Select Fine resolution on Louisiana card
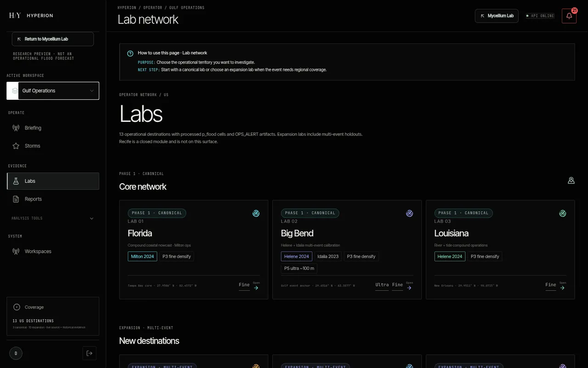The image size is (588, 368). [x=550, y=285]
